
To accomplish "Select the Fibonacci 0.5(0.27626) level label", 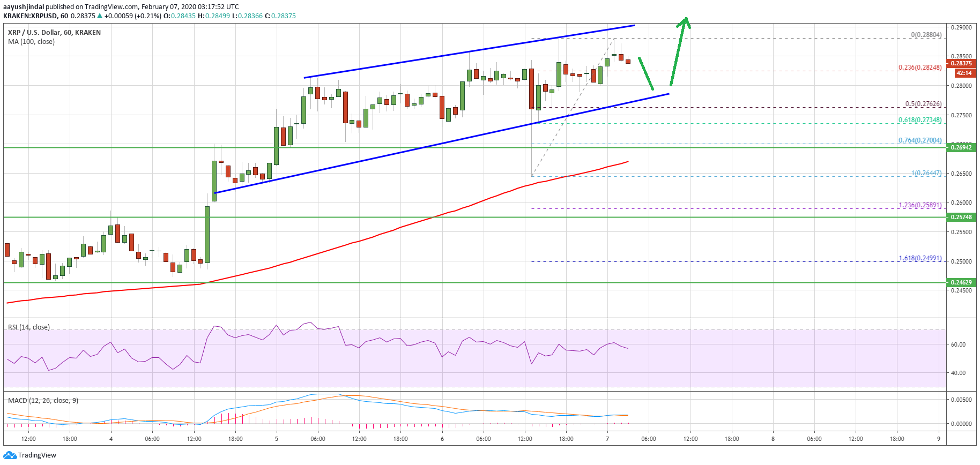I will (x=923, y=104).
